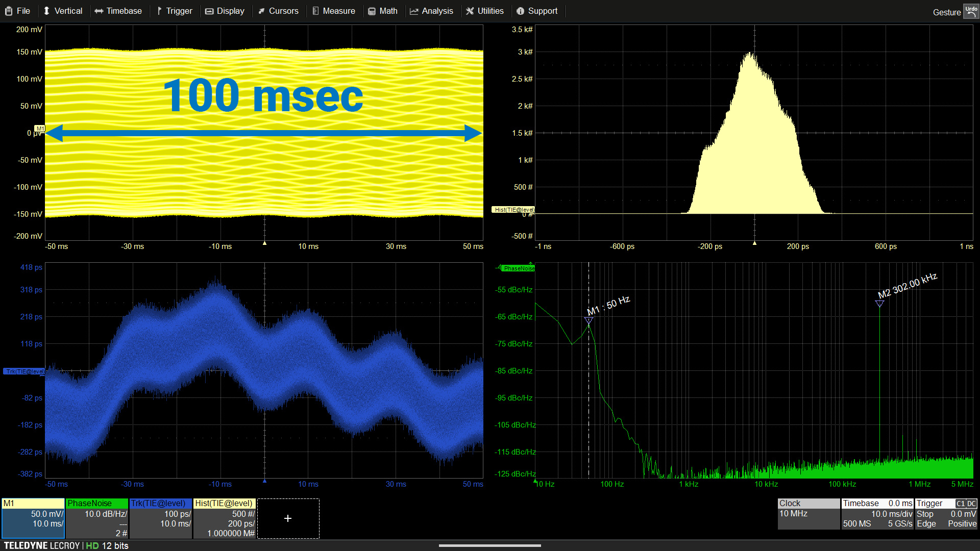Viewport: 980px width, 551px height.
Task: Click the Hist(TIE@level) trace label tag on the grid
Action: (x=513, y=210)
